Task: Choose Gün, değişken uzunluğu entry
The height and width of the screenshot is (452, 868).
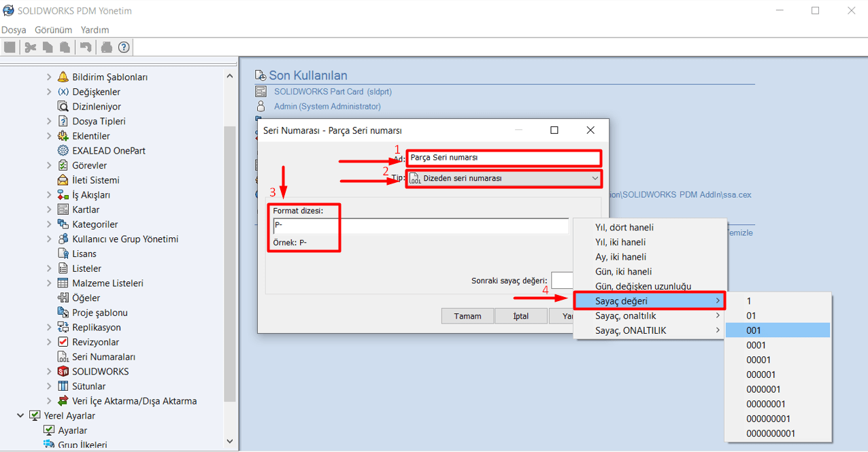Action: (649, 286)
